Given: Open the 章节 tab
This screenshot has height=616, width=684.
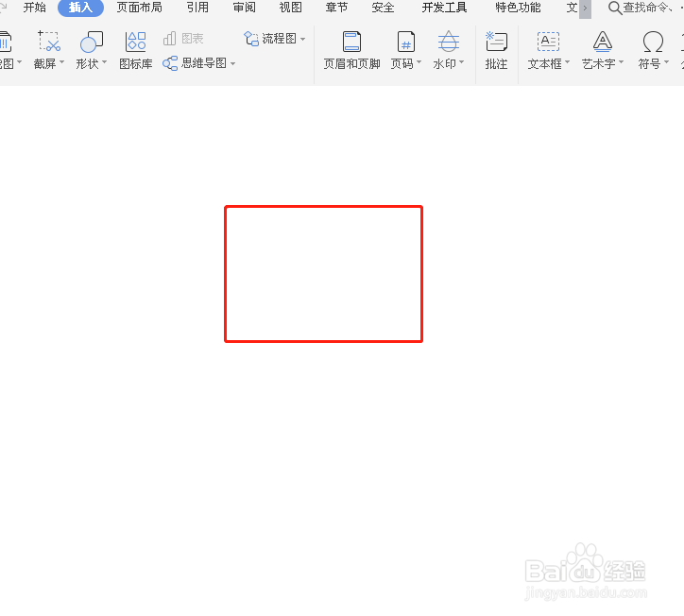Looking at the screenshot, I should pyautogui.click(x=336, y=8).
